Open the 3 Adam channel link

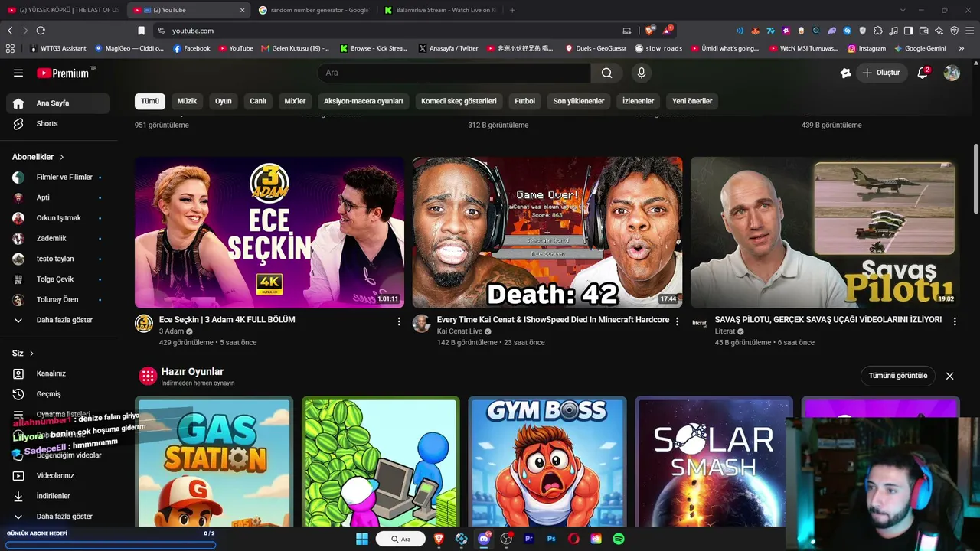coord(171,331)
